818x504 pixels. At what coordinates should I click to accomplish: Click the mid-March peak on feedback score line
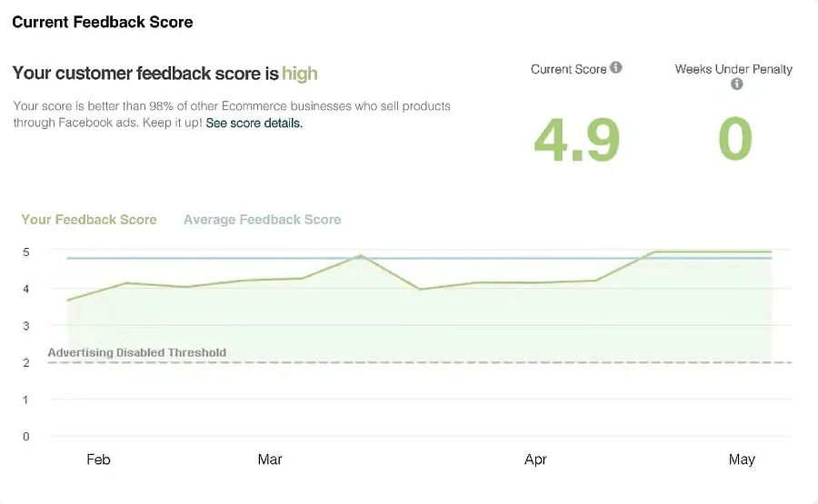[360, 256]
